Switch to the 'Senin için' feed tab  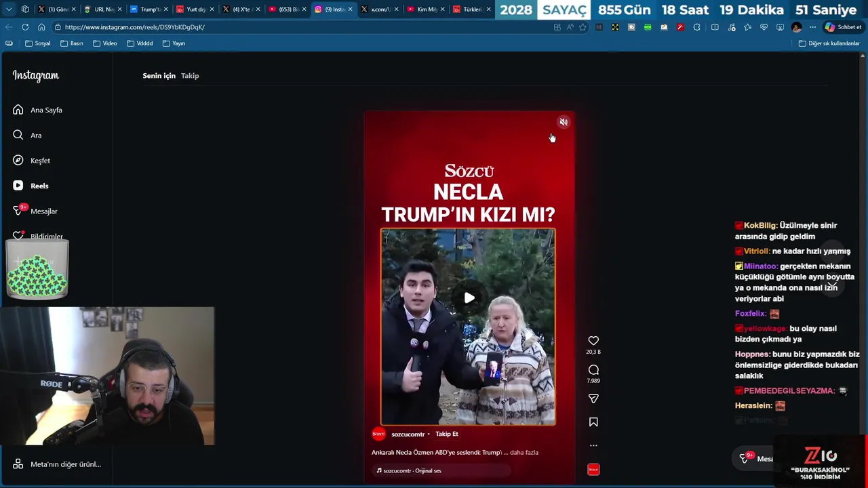159,75
